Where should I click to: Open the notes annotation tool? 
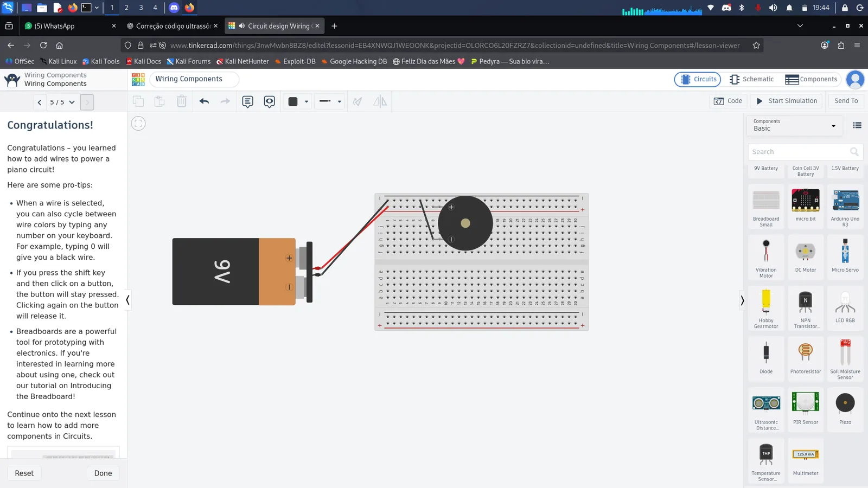pos(247,101)
